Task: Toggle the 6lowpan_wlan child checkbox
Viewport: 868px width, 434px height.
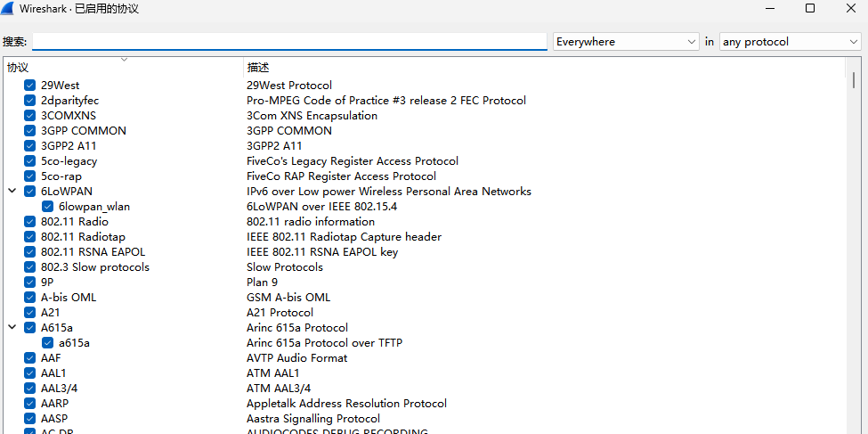Action: 47,207
